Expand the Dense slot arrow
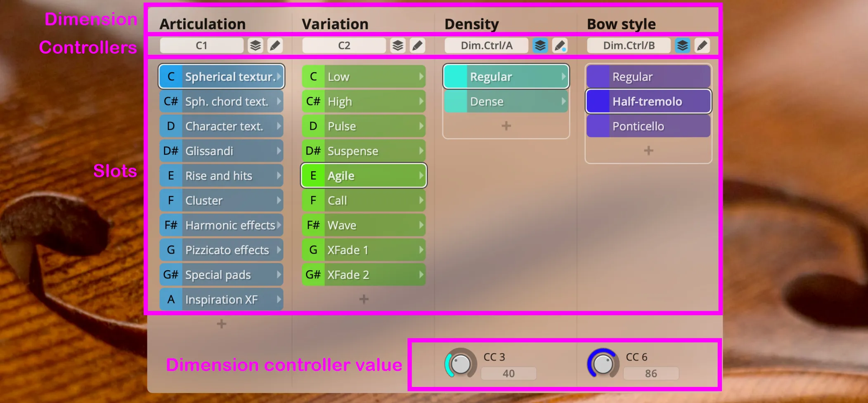Viewport: 868px width, 403px height. tap(563, 101)
